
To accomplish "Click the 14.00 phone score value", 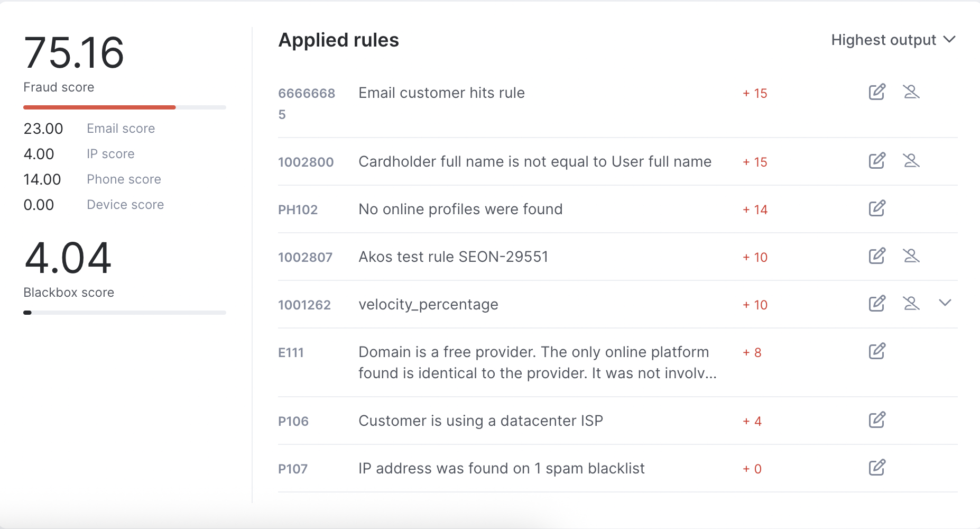I will [x=42, y=179].
